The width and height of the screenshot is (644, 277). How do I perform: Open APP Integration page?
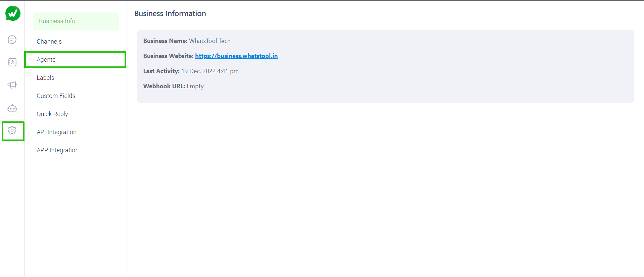coord(57,150)
